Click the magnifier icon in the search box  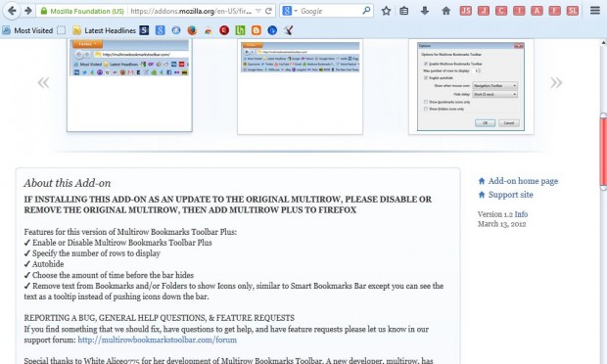366,11
